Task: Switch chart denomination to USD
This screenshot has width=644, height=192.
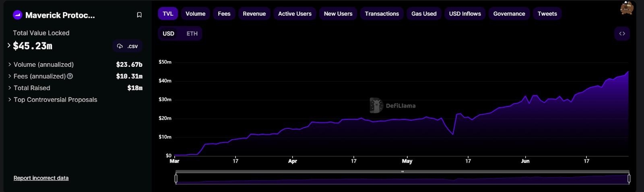Action: [169, 33]
